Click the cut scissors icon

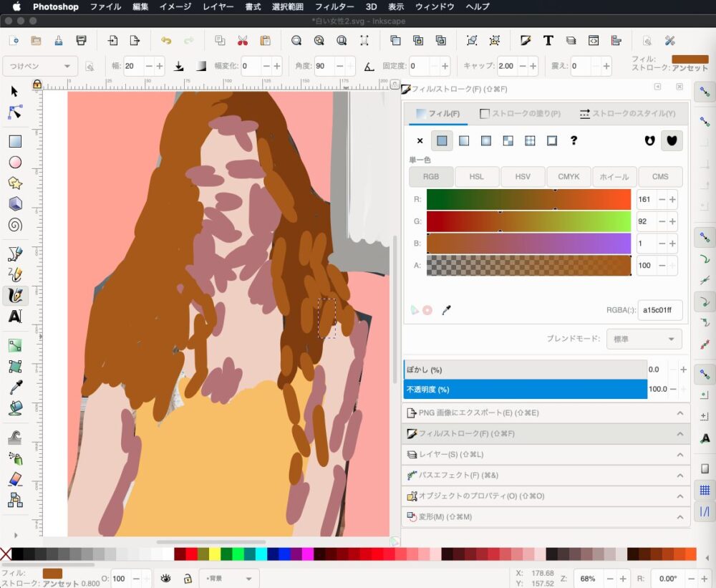pyautogui.click(x=243, y=41)
